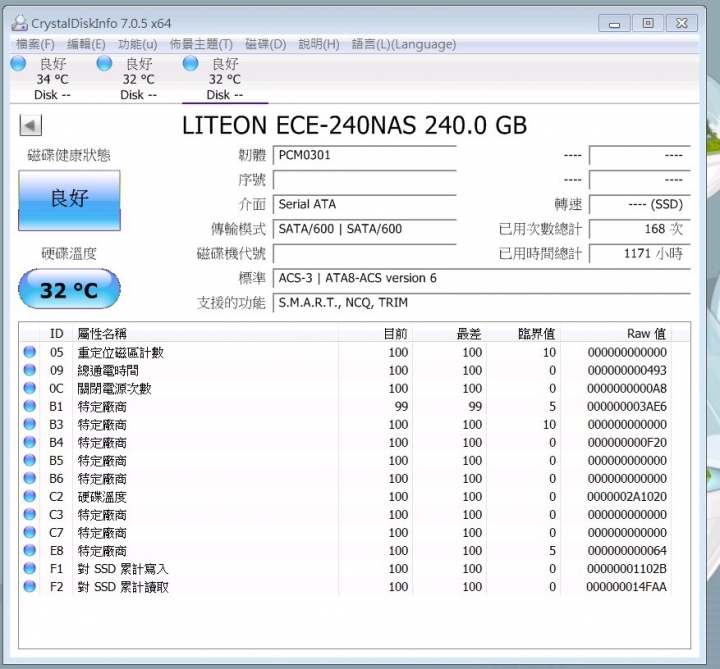Click status circle of the 34 °C disk
This screenshot has width=720, height=669.
(x=19, y=63)
